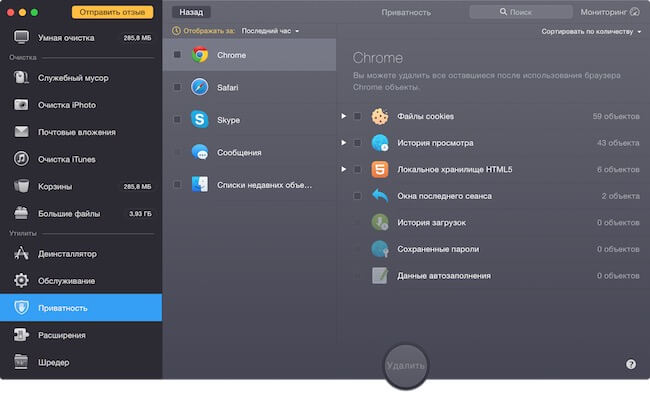Select the Шредер shredder icon
The image size is (650, 399).
pyautogui.click(x=21, y=362)
